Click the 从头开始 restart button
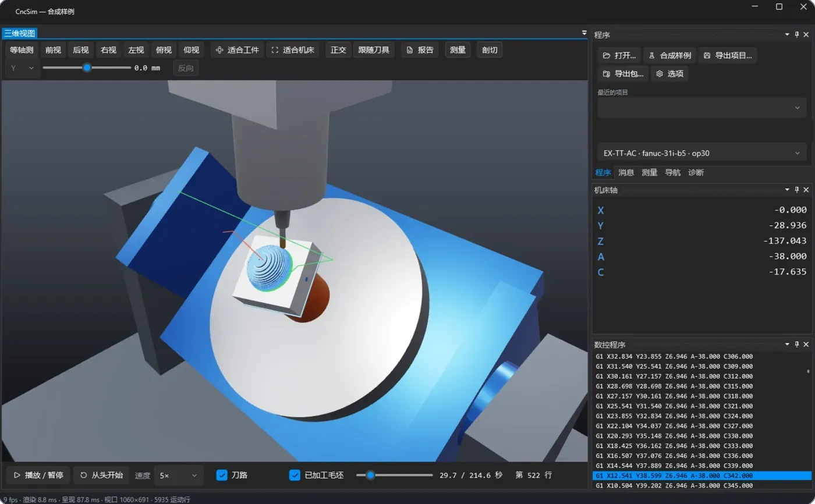 (101, 475)
